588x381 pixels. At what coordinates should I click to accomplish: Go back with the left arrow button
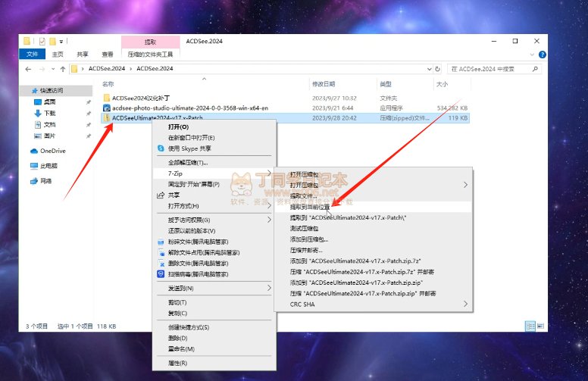tap(28, 69)
